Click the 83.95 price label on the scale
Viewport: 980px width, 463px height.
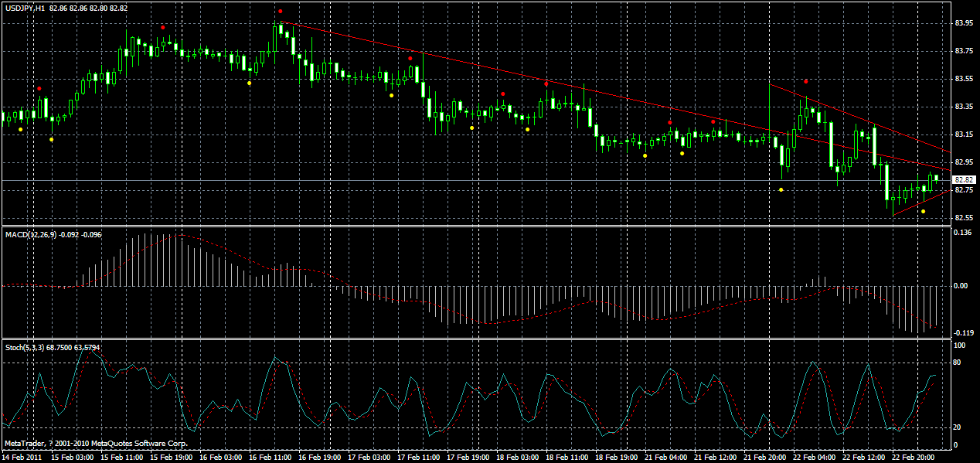click(x=965, y=23)
